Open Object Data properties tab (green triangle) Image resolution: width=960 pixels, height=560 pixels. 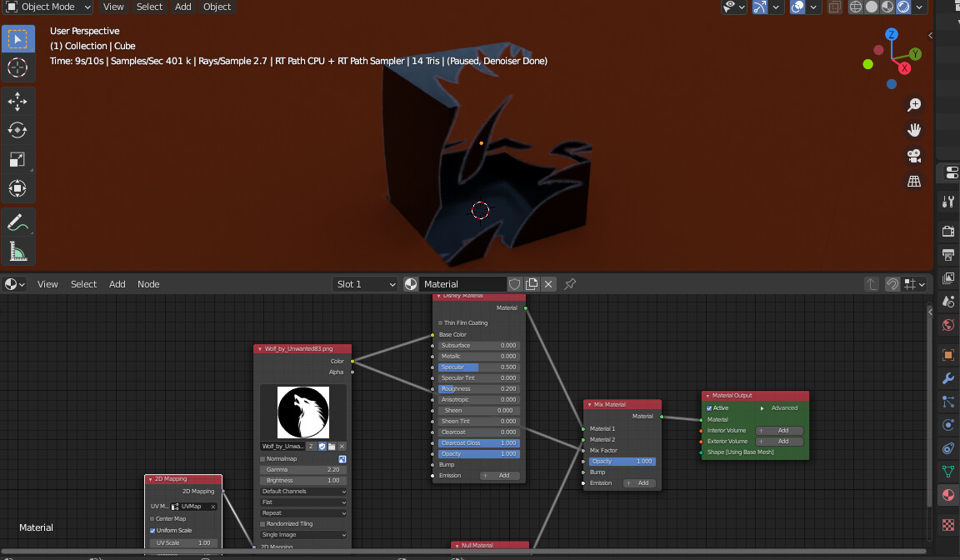tap(948, 472)
